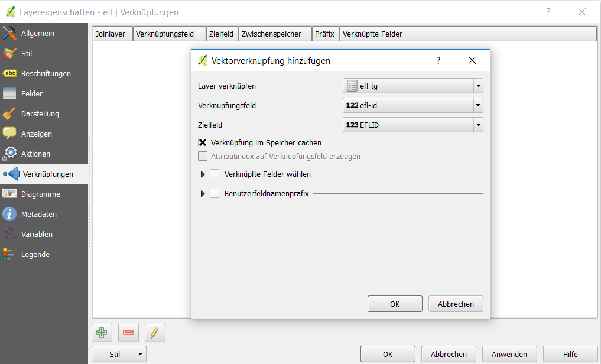Viewport: 601px width, 364px height.
Task: Open the Verknüpfungsfeld efl-id dropdown
Action: (x=412, y=106)
